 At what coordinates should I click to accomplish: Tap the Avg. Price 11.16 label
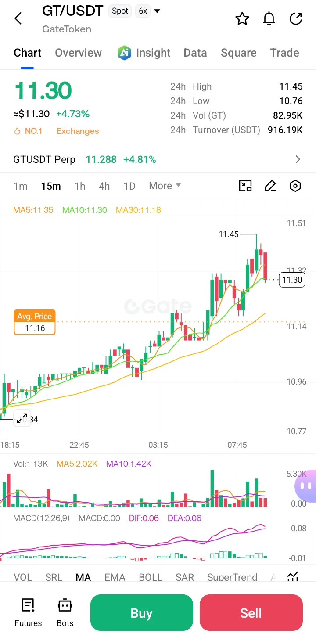point(35,322)
